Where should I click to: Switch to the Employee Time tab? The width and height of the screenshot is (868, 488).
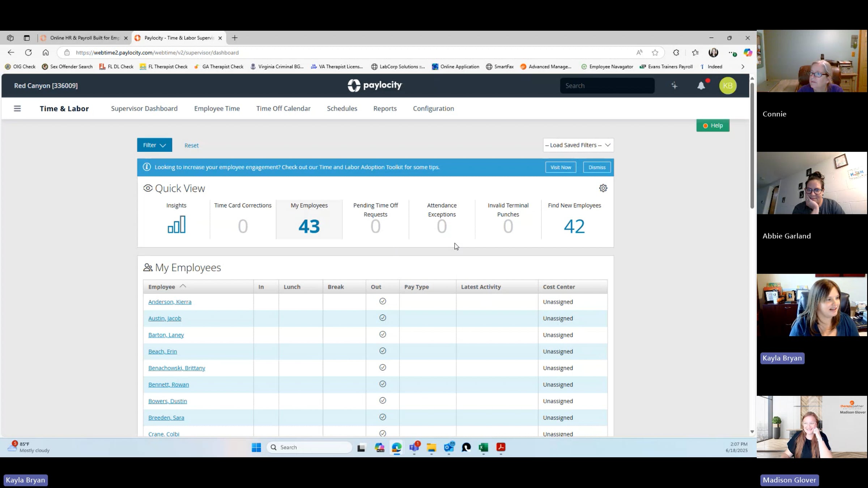pos(217,108)
